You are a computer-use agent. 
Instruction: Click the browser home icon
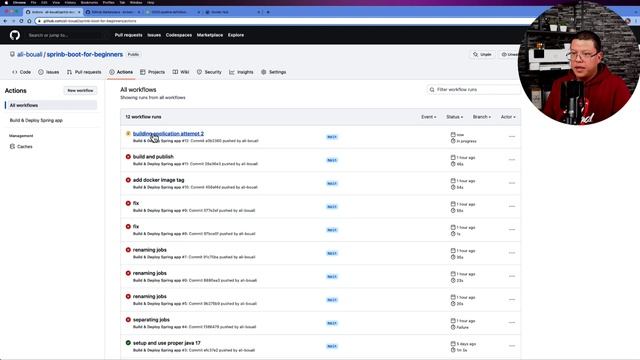click(x=29, y=21)
